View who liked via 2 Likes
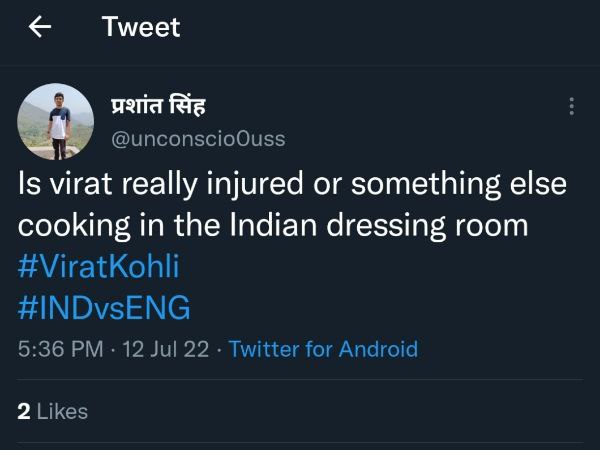 (53, 411)
